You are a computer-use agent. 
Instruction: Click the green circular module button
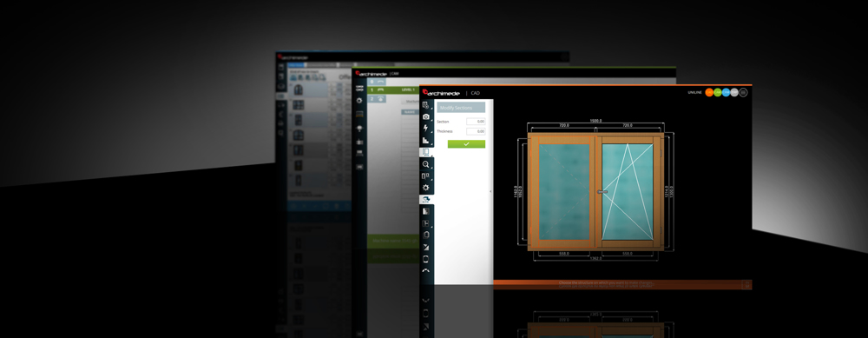tap(718, 92)
